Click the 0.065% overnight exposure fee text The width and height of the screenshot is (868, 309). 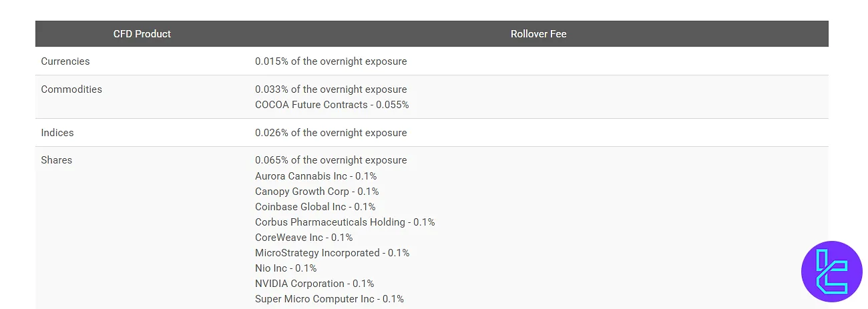[331, 160]
